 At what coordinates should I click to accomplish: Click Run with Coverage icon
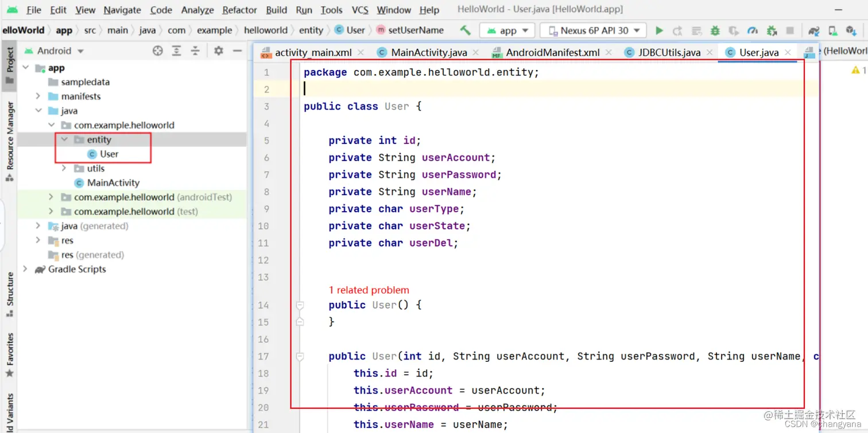(734, 30)
